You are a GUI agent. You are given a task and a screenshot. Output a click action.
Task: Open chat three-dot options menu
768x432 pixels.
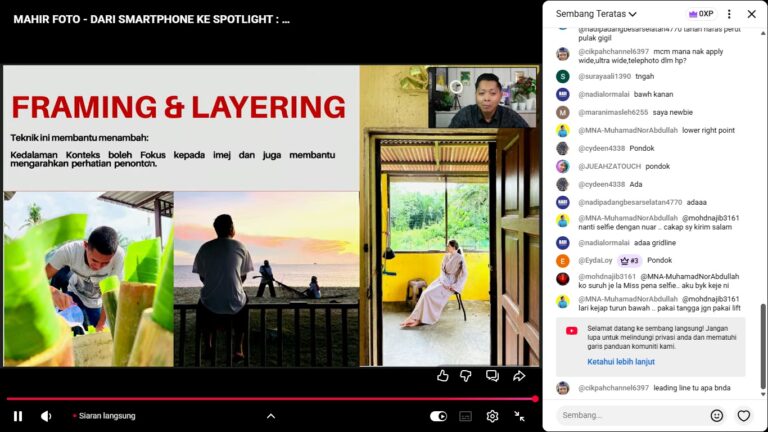[728, 14]
